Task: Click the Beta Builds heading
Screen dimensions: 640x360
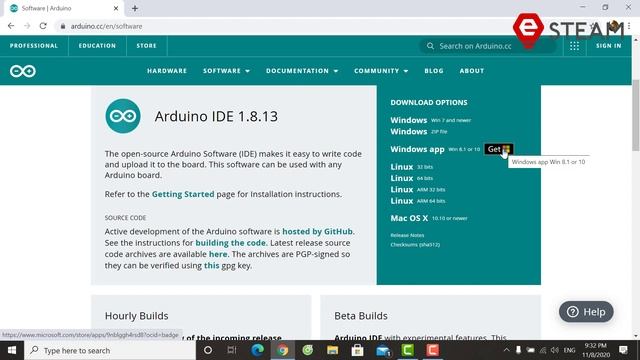Action: point(361,316)
